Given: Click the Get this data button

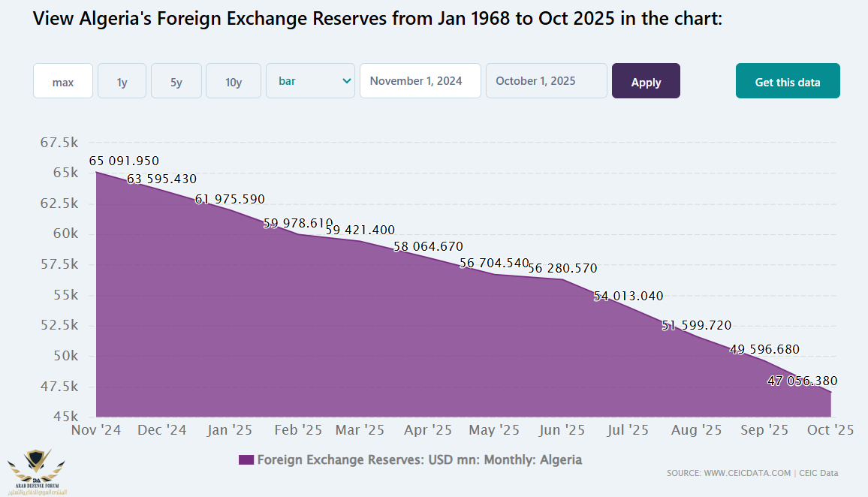Looking at the screenshot, I should [788, 81].
